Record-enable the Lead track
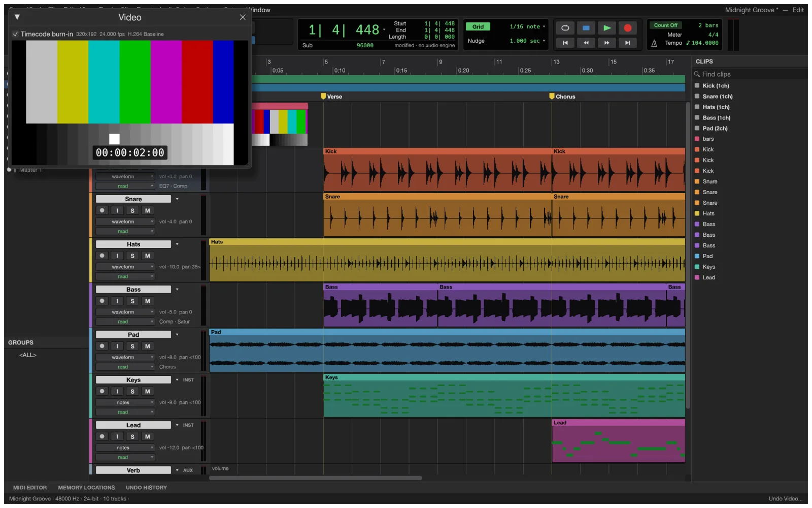 click(102, 436)
